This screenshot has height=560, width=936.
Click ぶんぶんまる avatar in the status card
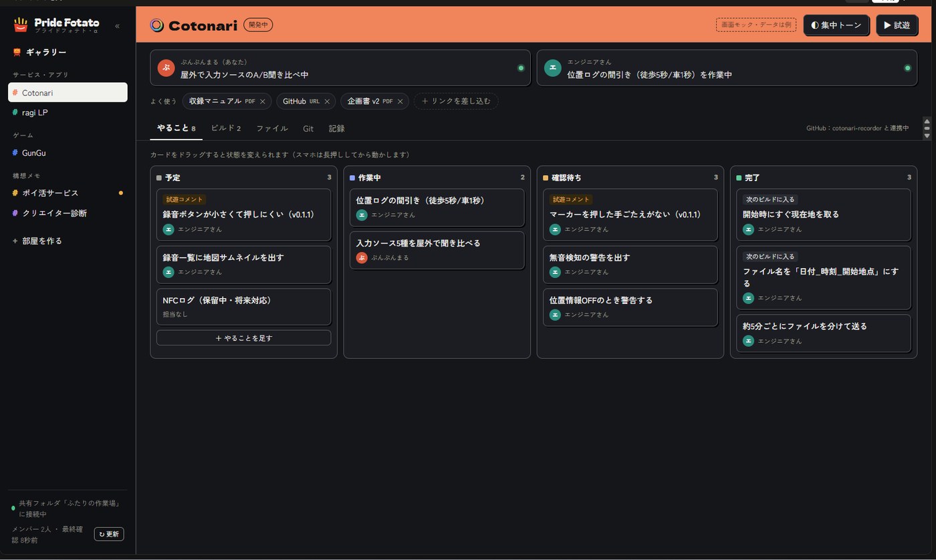tap(166, 68)
